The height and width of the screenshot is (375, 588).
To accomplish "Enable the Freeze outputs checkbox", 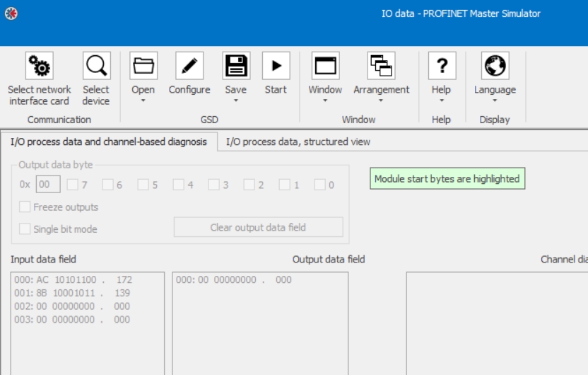I will coord(25,207).
